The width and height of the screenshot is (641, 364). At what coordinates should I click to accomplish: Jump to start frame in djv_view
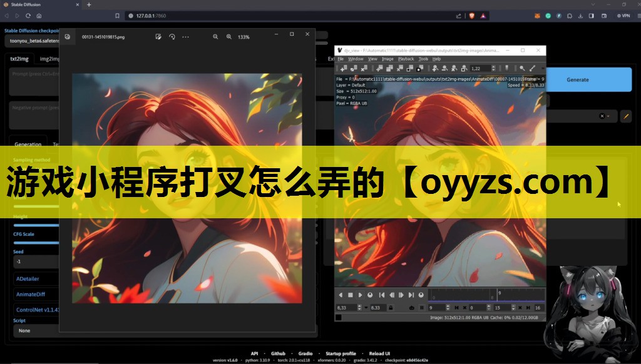pyautogui.click(x=382, y=295)
